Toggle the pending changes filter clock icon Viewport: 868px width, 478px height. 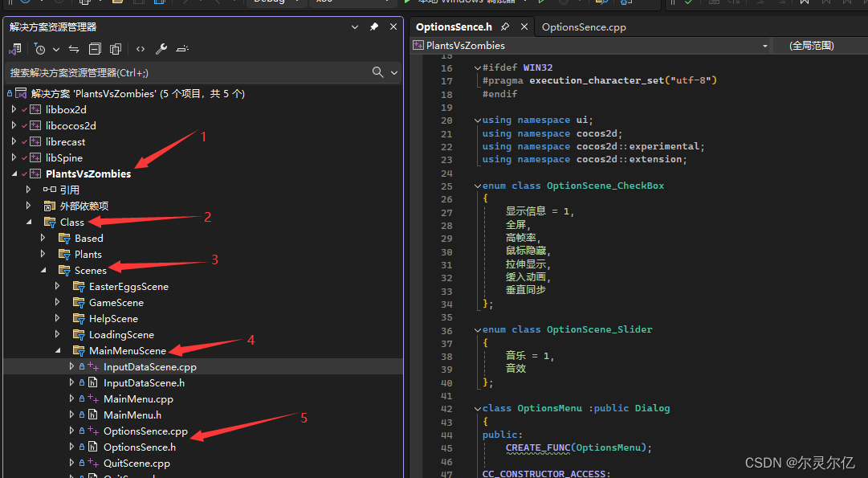pos(39,49)
